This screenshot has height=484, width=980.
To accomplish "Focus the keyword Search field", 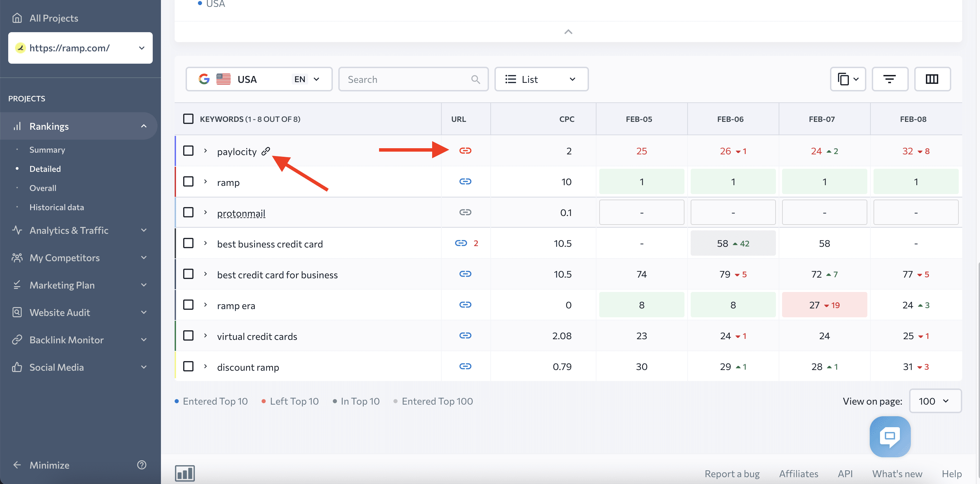I will tap(413, 79).
